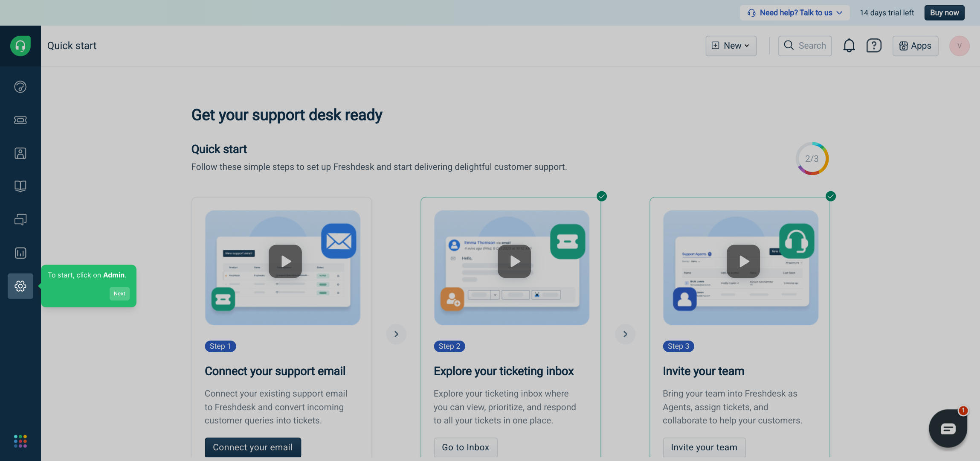This screenshot has width=980, height=461.
Task: Open the Dashboard icon in sidebar
Action: pyautogui.click(x=20, y=87)
